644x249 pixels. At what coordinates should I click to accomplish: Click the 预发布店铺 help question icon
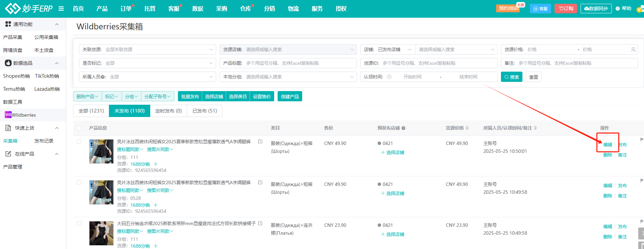tap(404, 128)
